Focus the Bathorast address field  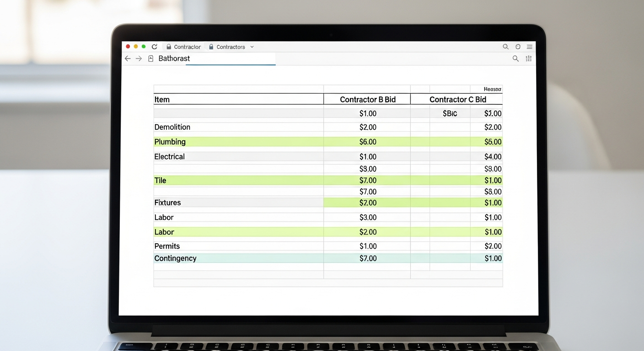[x=216, y=58]
